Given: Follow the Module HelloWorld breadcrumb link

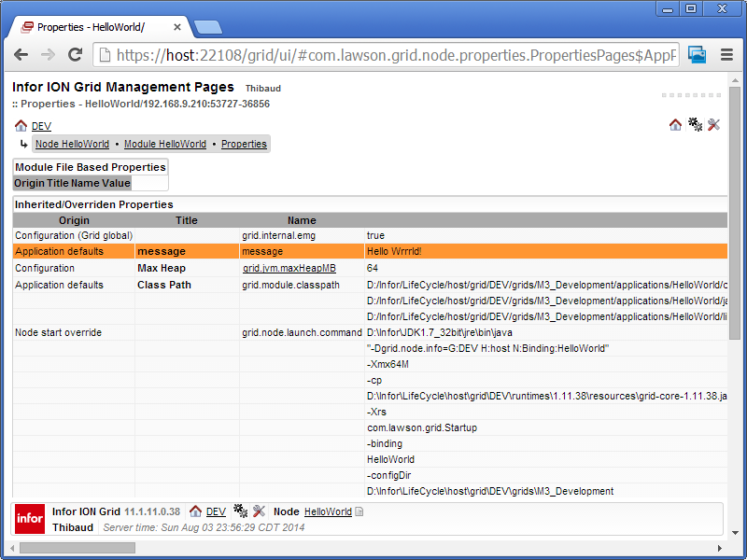Looking at the screenshot, I should (165, 145).
